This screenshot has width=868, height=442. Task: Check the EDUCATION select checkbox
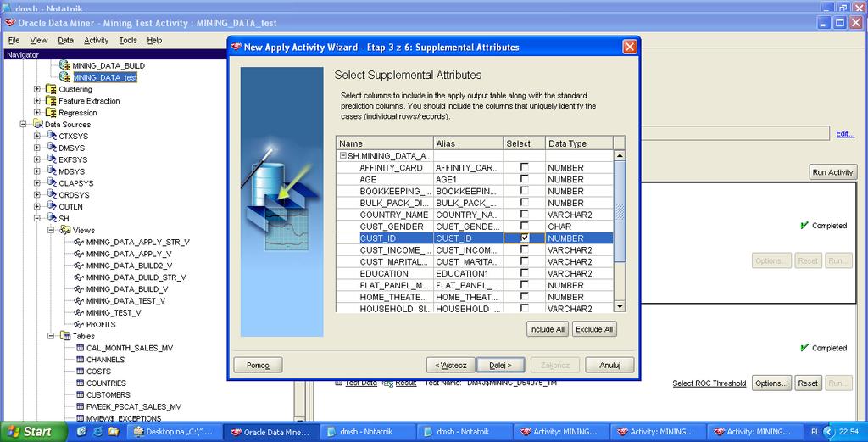click(x=524, y=272)
